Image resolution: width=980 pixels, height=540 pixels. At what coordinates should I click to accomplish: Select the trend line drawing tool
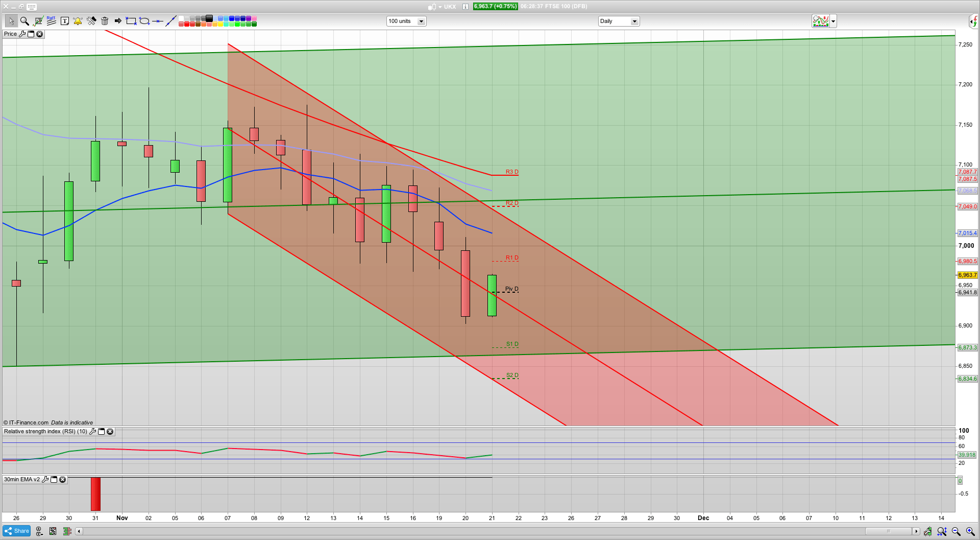171,21
